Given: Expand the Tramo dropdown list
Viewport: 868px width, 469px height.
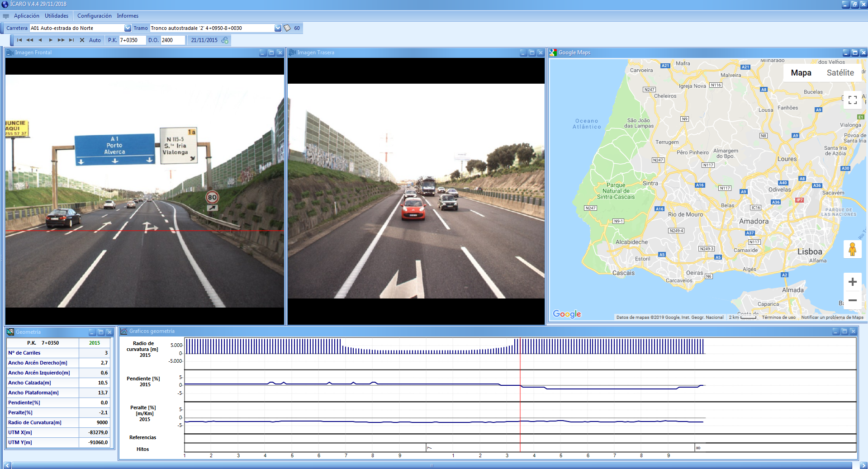Looking at the screenshot, I should coord(278,28).
